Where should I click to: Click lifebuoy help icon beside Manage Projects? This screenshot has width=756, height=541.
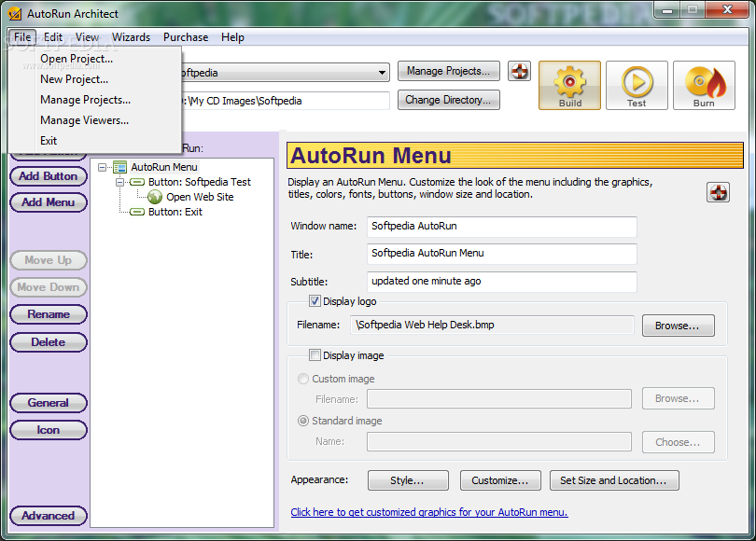519,71
